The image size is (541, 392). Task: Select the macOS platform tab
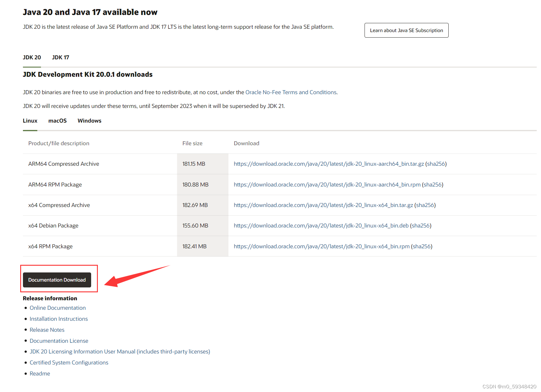coord(57,121)
